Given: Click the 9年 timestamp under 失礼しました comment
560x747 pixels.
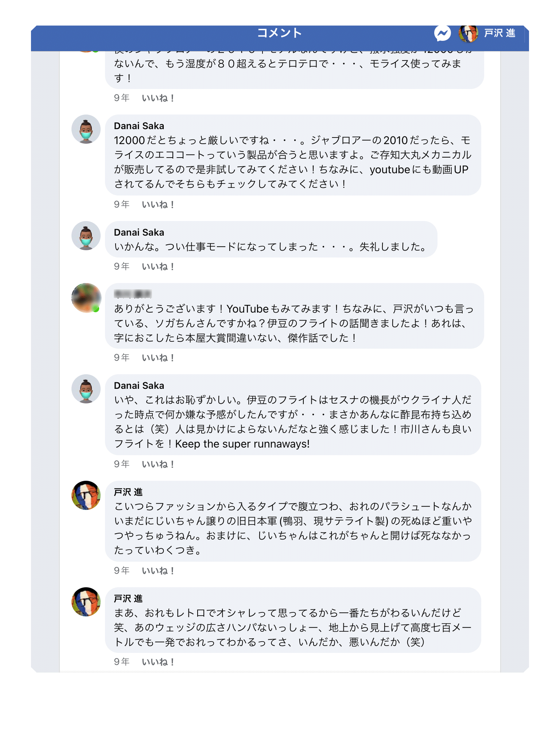Looking at the screenshot, I should click(x=122, y=267).
